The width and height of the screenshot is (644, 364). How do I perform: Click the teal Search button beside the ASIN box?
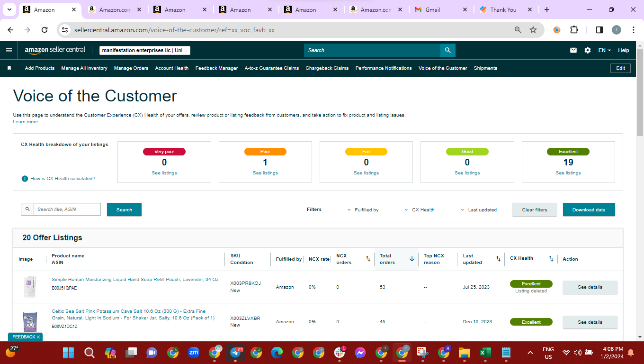tap(124, 209)
